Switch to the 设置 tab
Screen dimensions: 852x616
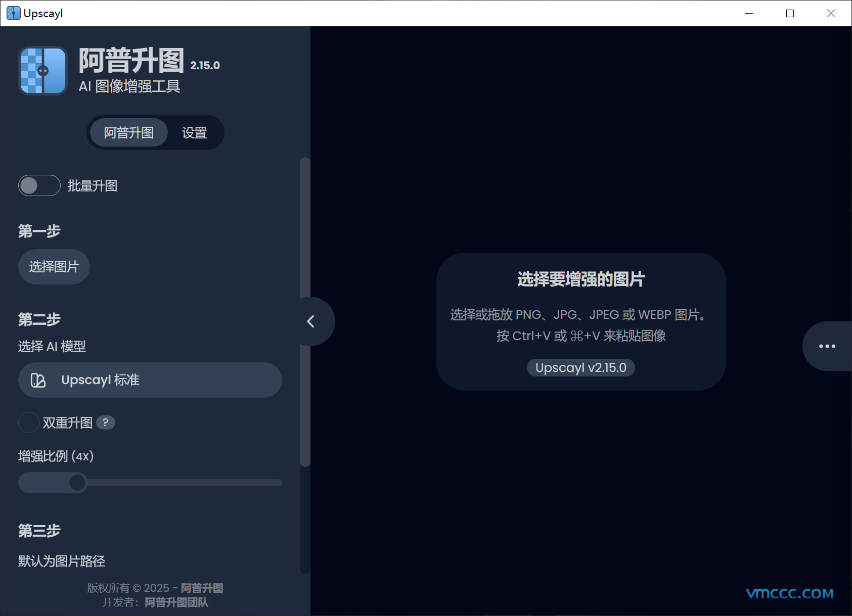click(x=195, y=133)
